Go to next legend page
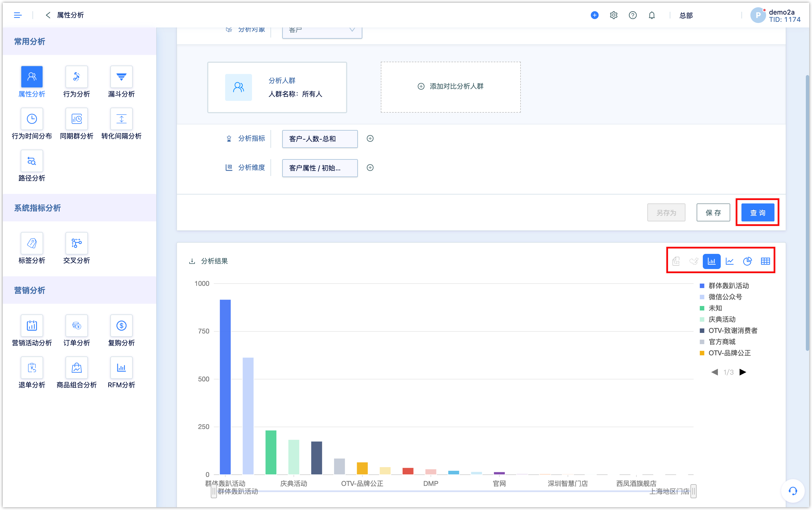Viewport: 812px width, 510px height. coord(743,372)
